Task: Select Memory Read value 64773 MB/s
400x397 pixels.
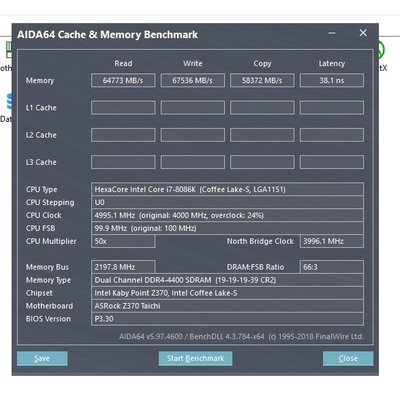Action: point(123,80)
